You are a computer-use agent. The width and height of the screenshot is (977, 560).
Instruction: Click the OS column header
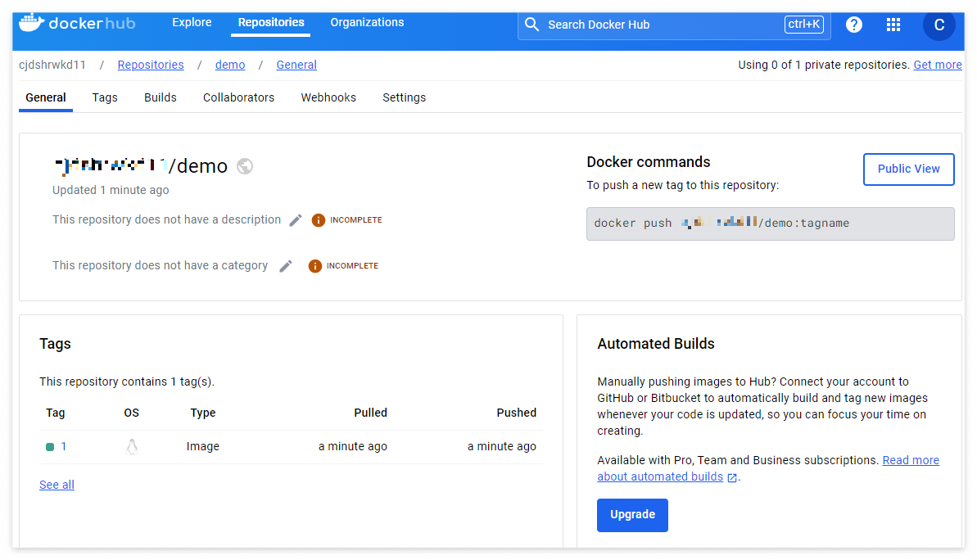(132, 413)
